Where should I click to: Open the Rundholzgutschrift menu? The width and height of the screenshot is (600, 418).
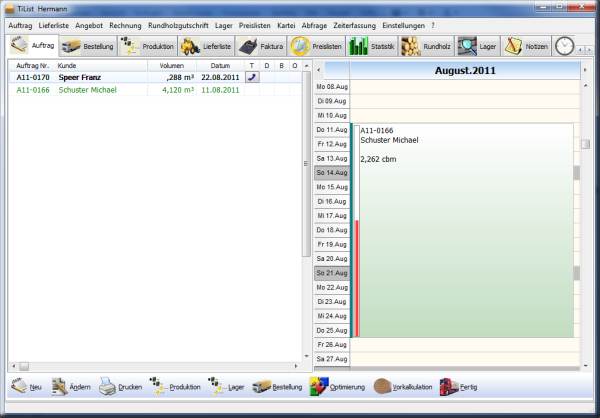[x=178, y=26]
